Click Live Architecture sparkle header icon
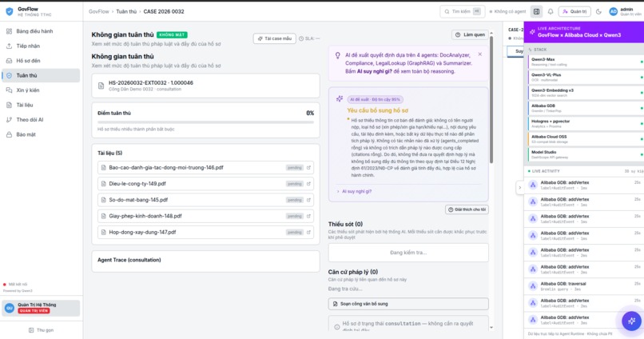The width and height of the screenshot is (644, 339). pyautogui.click(x=532, y=32)
